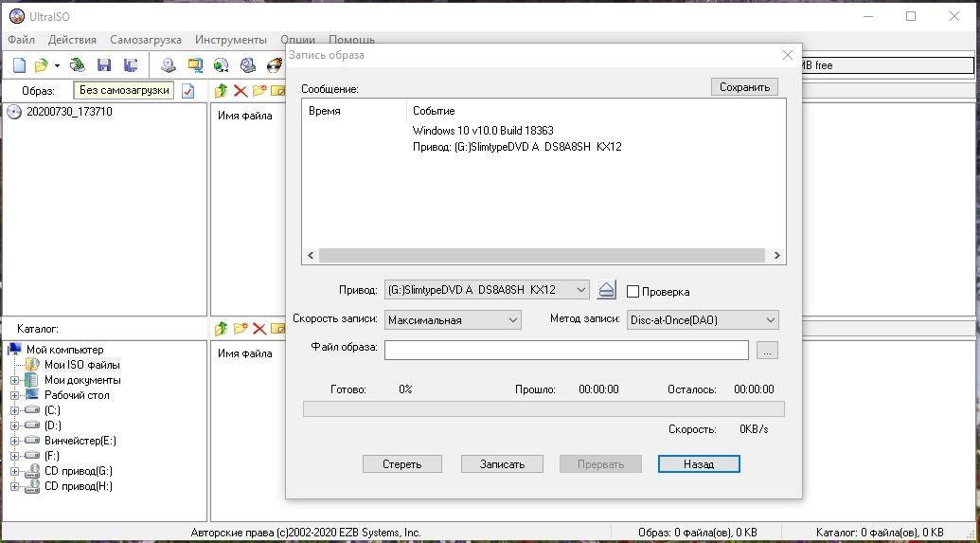This screenshot has width=980, height=543.
Task: Select CD привод(H:) in catalog tree
Action: click(79, 486)
